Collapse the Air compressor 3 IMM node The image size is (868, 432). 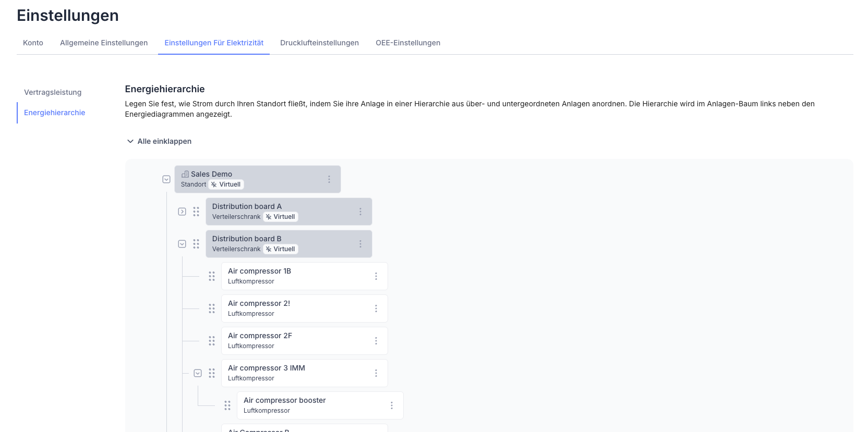(198, 373)
